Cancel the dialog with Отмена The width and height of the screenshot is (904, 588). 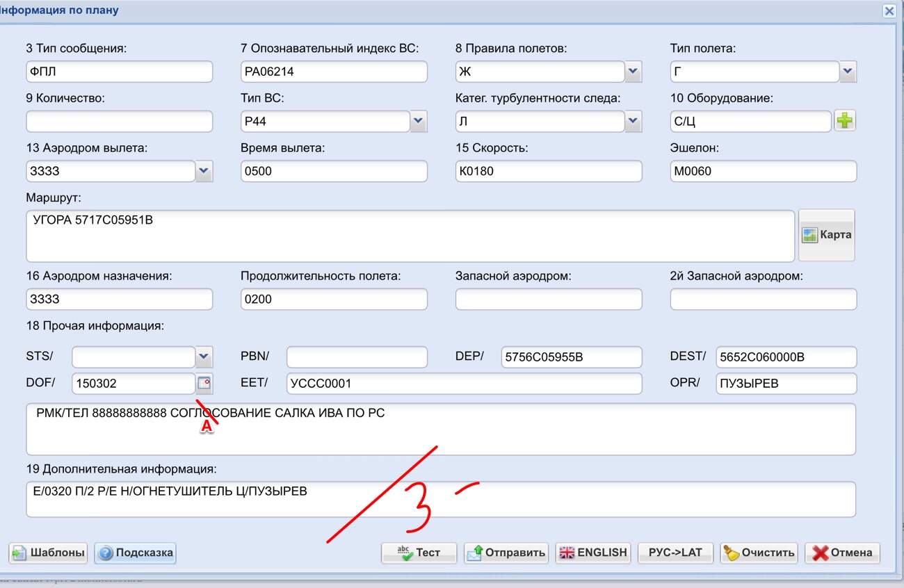tap(842, 553)
